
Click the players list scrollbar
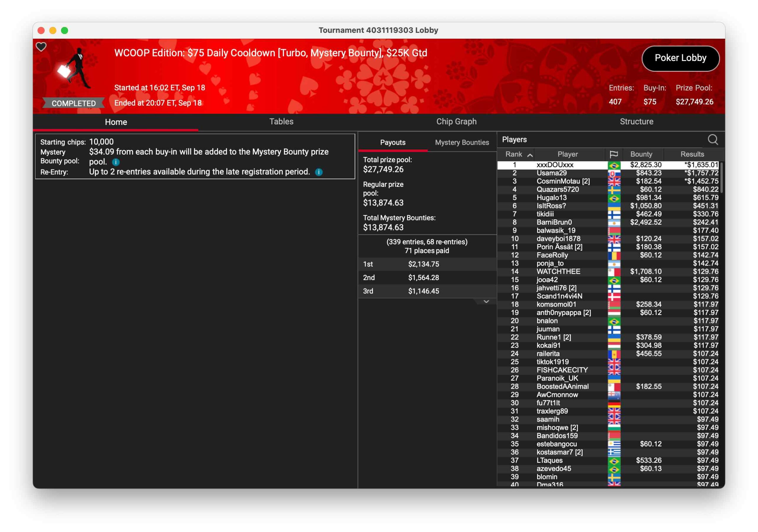click(x=722, y=178)
